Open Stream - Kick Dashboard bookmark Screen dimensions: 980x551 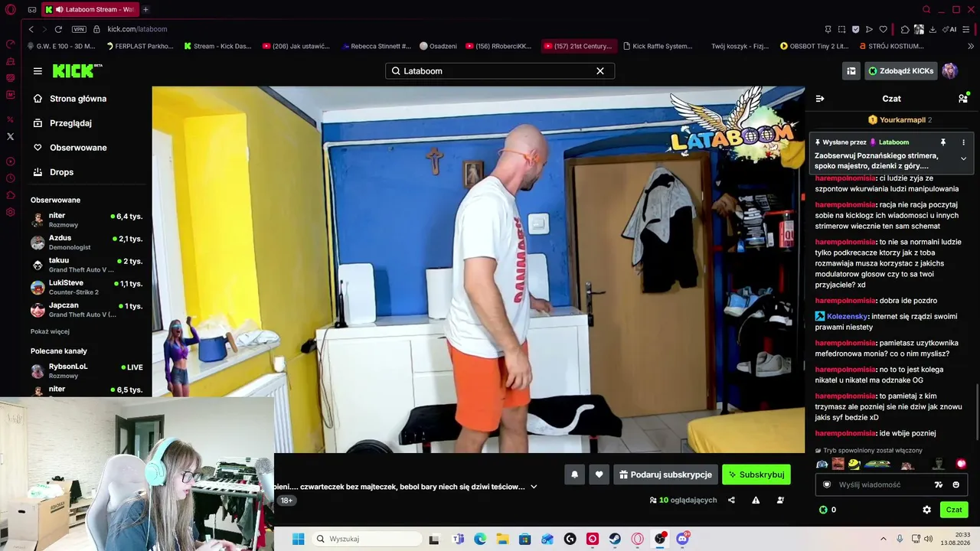[x=217, y=46]
